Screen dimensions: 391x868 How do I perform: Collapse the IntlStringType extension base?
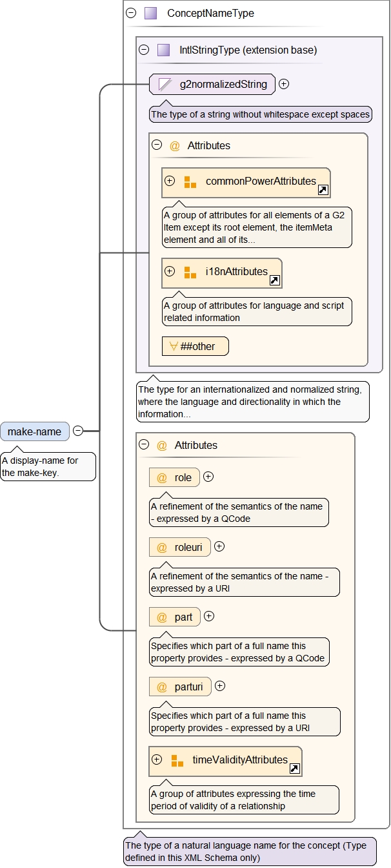(x=144, y=50)
